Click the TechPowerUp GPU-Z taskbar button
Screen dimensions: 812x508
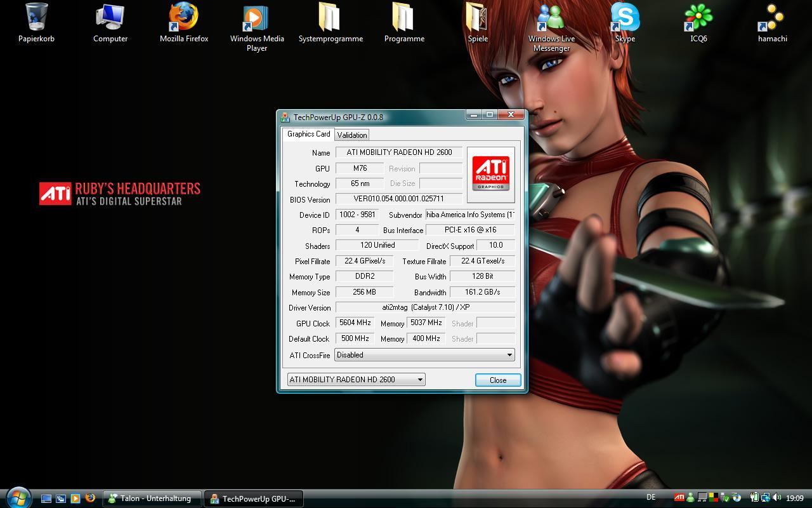(254, 498)
